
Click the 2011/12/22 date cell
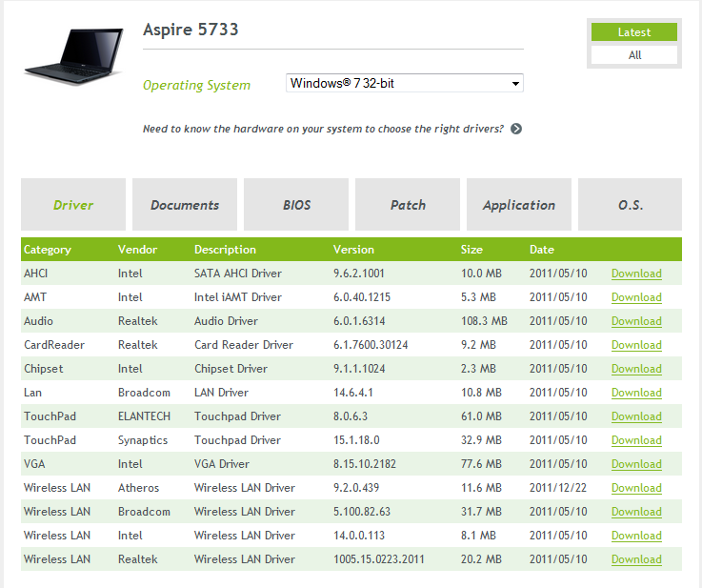click(558, 488)
